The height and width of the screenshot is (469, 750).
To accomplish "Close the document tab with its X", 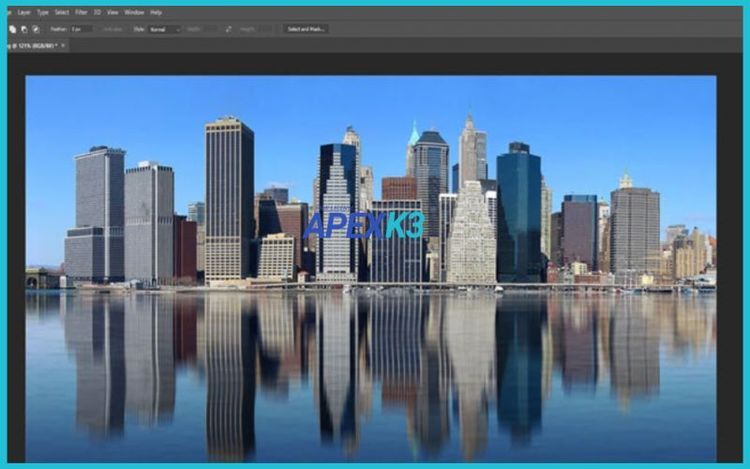I will 64,46.
